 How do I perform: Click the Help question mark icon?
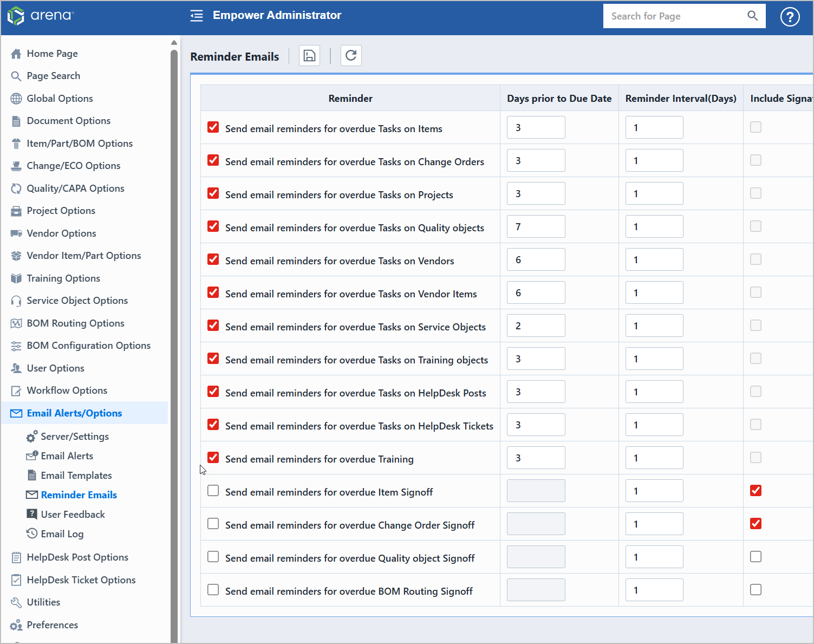click(790, 17)
